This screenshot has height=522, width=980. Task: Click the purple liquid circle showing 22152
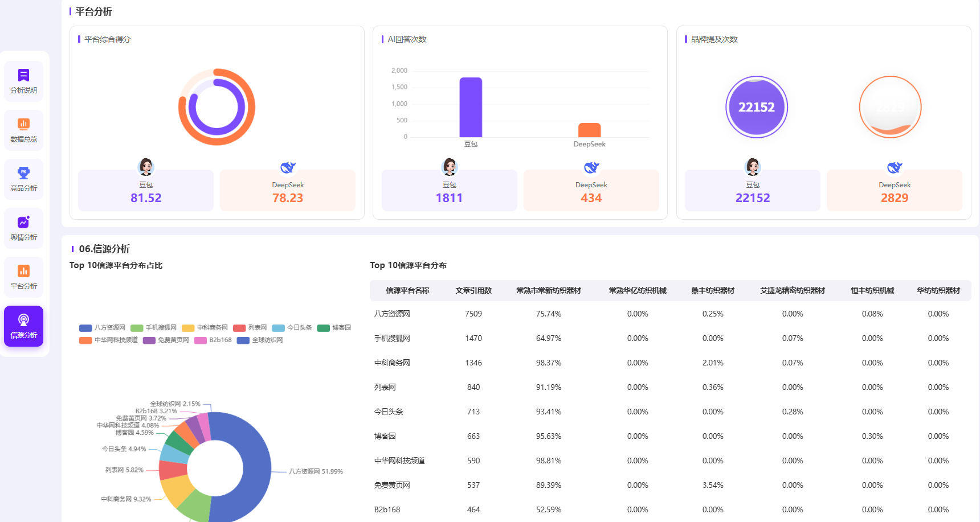point(757,107)
